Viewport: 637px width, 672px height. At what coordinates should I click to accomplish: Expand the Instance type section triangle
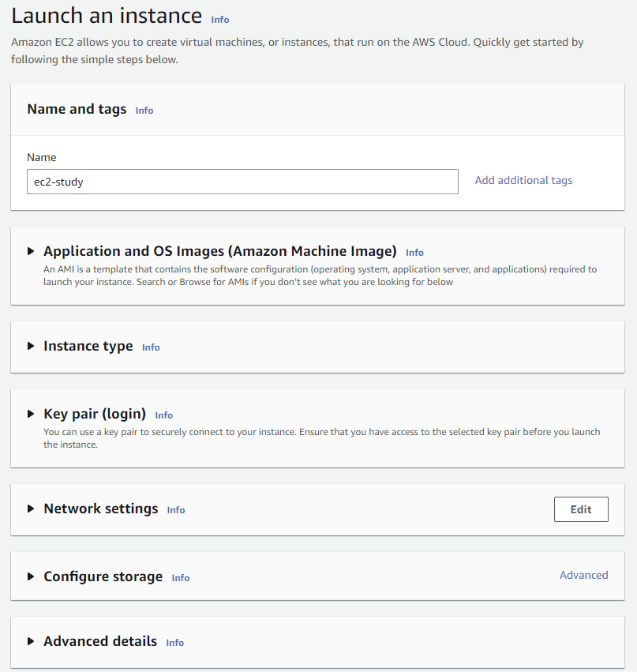pos(31,346)
